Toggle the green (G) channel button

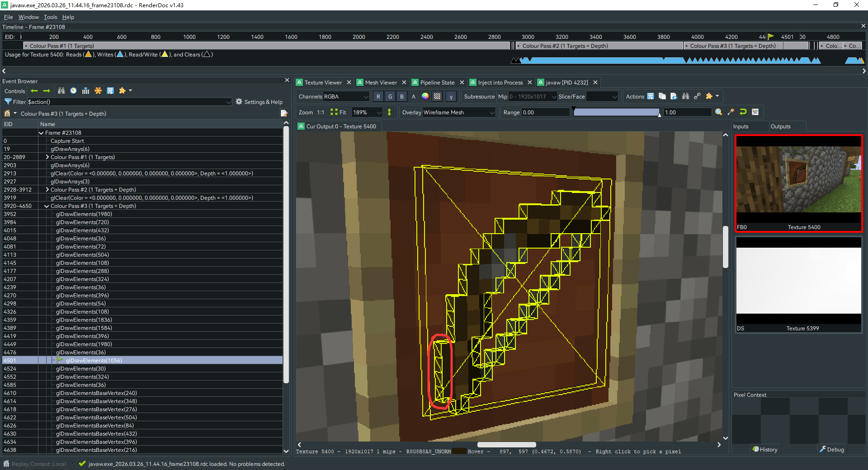pos(390,96)
